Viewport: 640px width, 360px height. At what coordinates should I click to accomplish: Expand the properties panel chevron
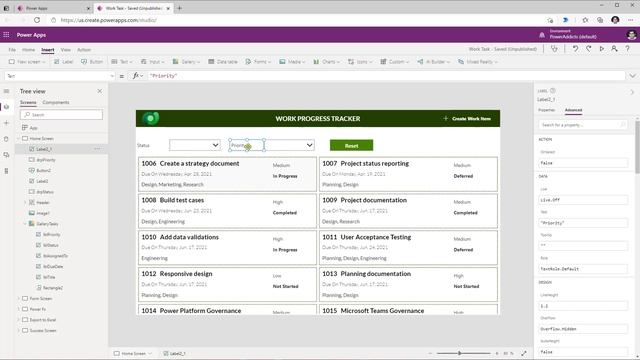632,92
